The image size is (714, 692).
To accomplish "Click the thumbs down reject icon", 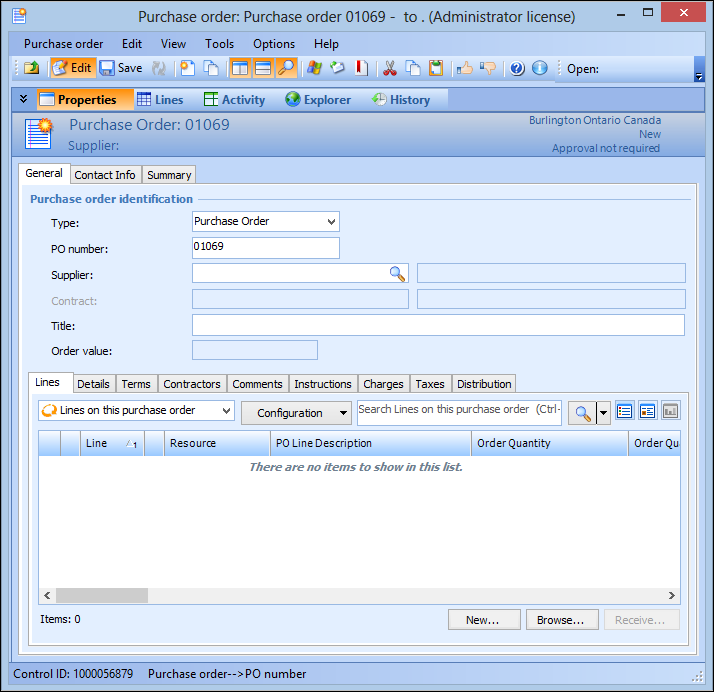I will pyautogui.click(x=488, y=68).
